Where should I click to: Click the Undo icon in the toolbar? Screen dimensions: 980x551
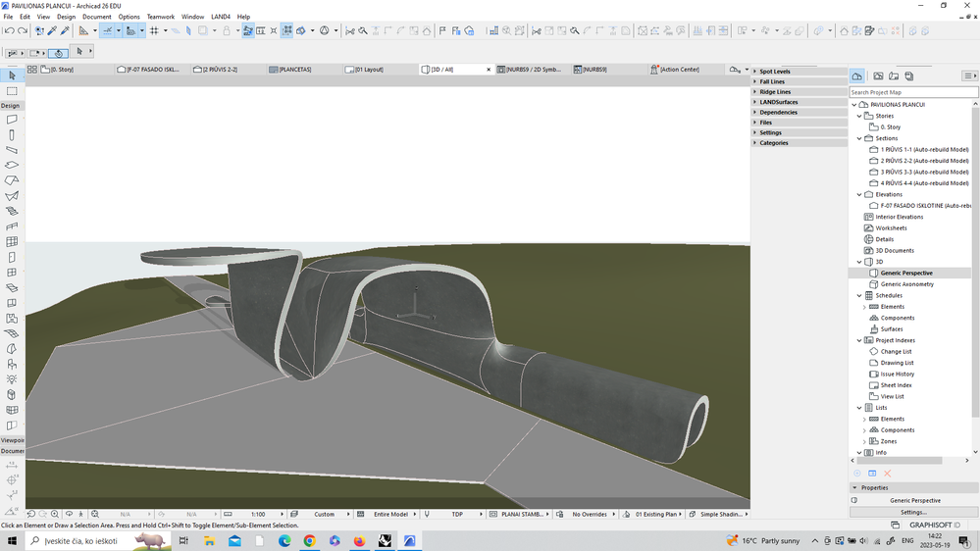pos(10,31)
